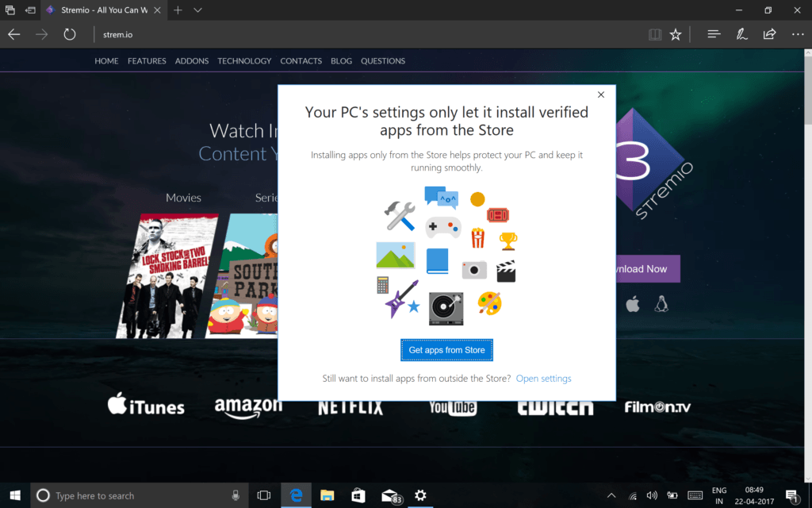Click the Type here to search box
This screenshot has width=812, height=508.
pyautogui.click(x=140, y=495)
